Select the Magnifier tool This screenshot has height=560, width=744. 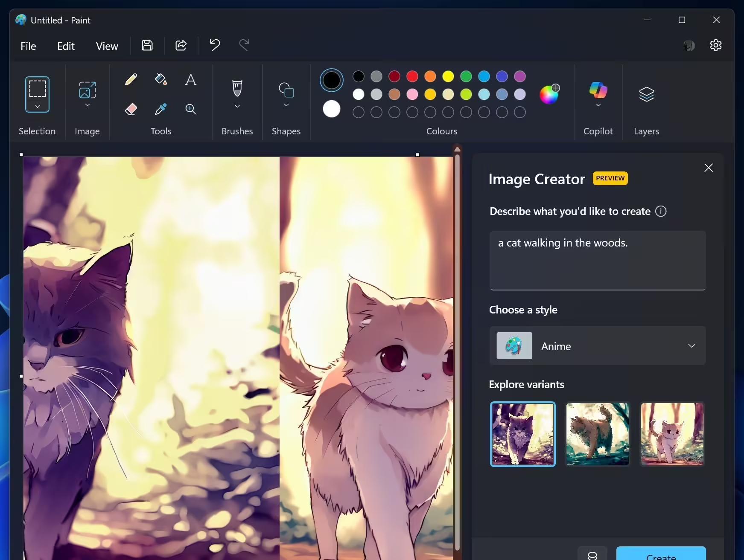[190, 109]
